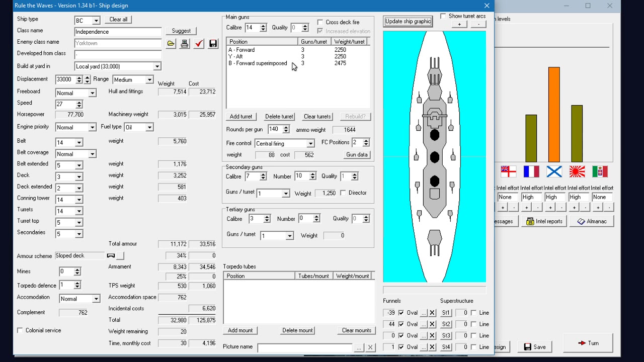
Task: Click Add mount for torpedo tubes
Action: pyautogui.click(x=240, y=330)
